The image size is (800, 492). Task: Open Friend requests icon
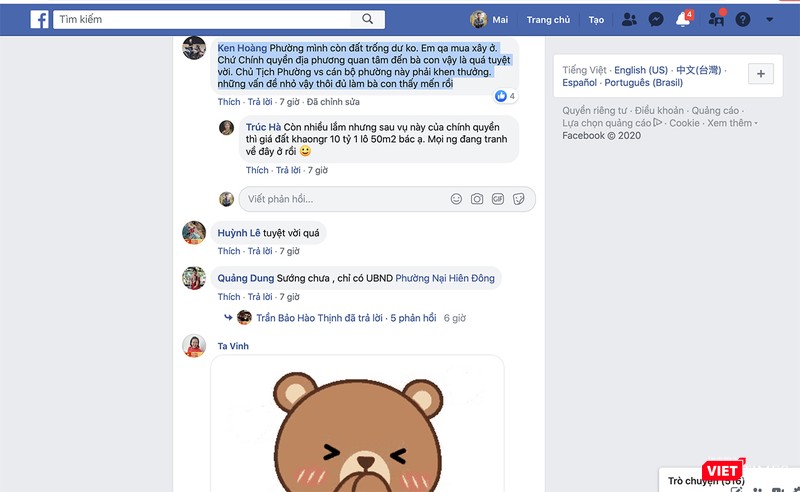pos(629,20)
